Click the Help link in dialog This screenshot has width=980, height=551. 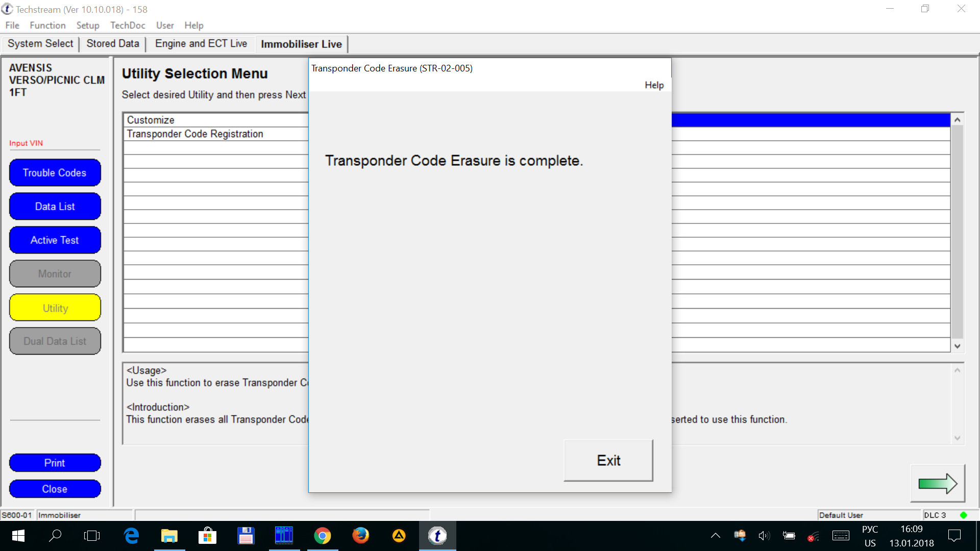[653, 84]
